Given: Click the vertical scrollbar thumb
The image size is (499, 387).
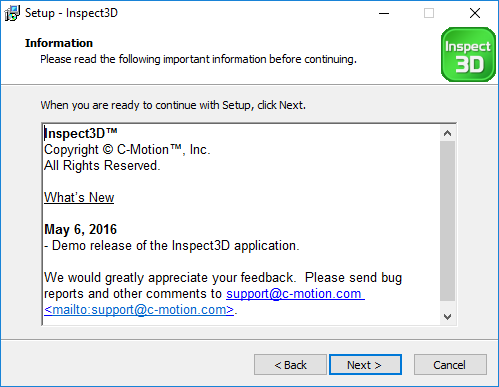Looking at the screenshot, I should pyautogui.click(x=447, y=221).
